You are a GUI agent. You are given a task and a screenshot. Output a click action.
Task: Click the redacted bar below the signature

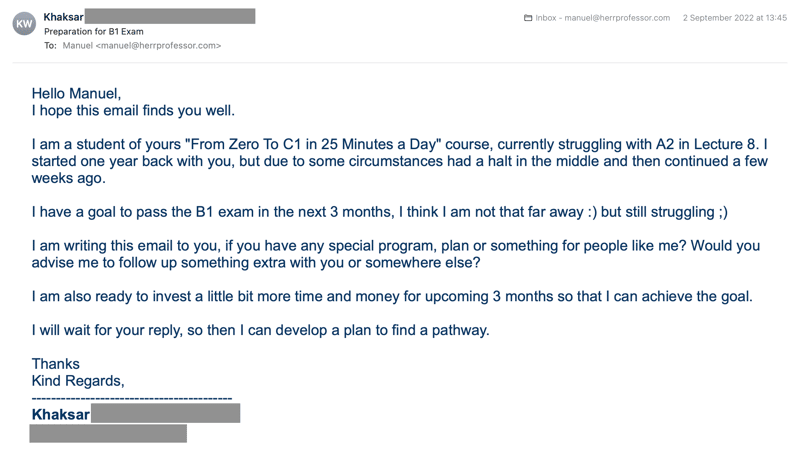(x=108, y=433)
